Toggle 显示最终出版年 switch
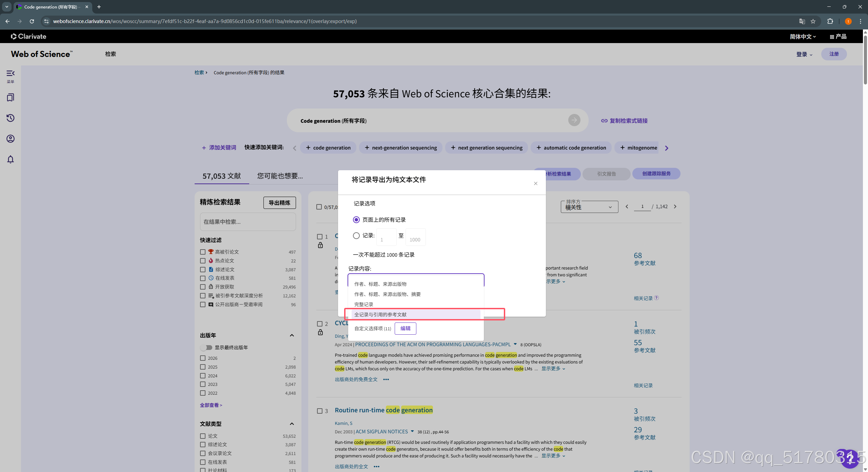 206,348
